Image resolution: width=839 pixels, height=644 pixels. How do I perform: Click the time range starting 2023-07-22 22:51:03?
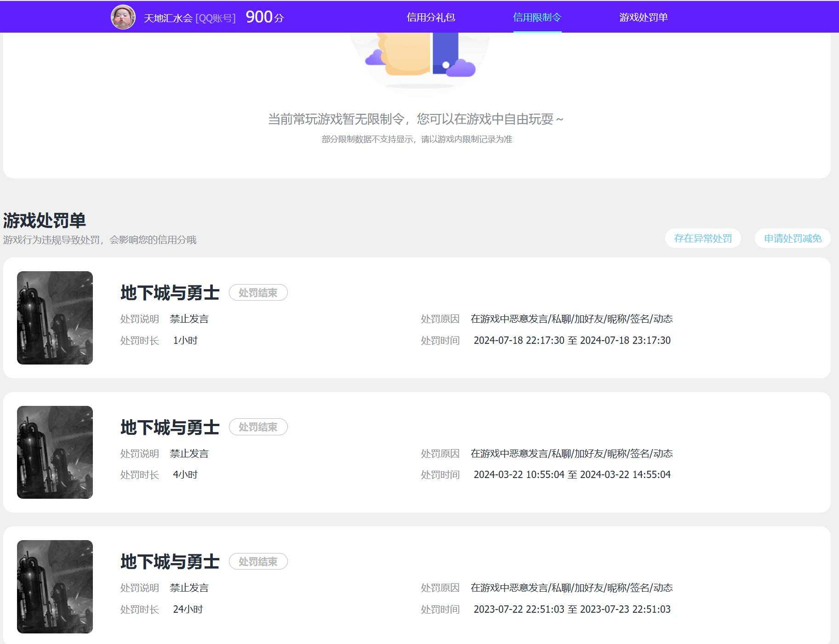pyautogui.click(x=572, y=609)
